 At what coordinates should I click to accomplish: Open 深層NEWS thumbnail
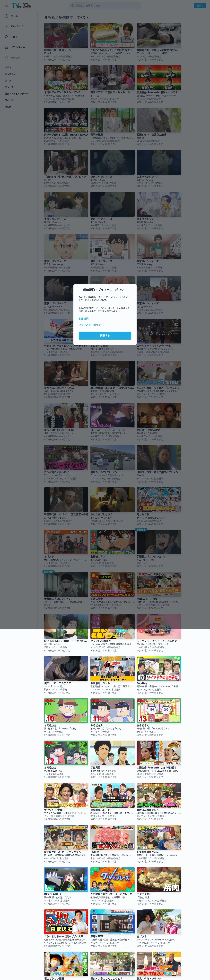[112, 922]
